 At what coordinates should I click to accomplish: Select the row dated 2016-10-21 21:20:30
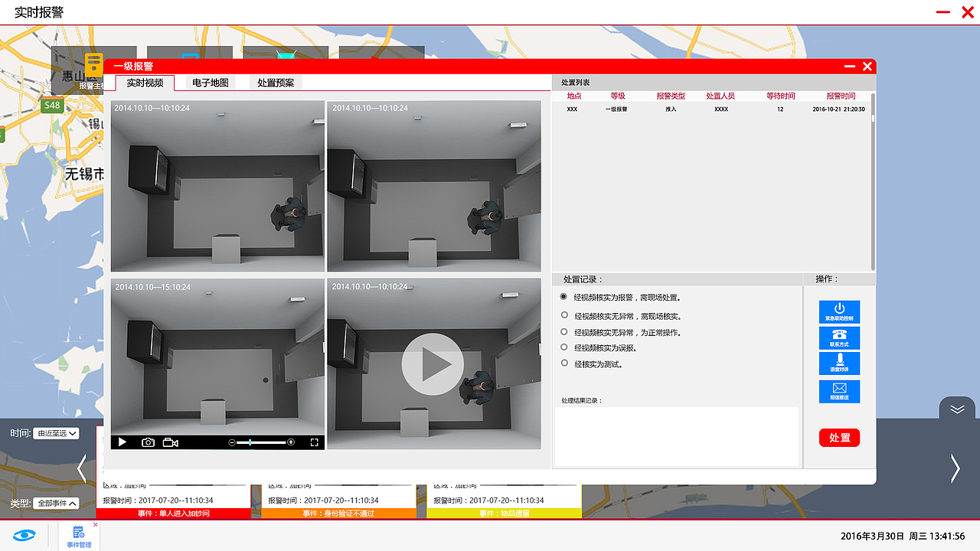[711, 109]
